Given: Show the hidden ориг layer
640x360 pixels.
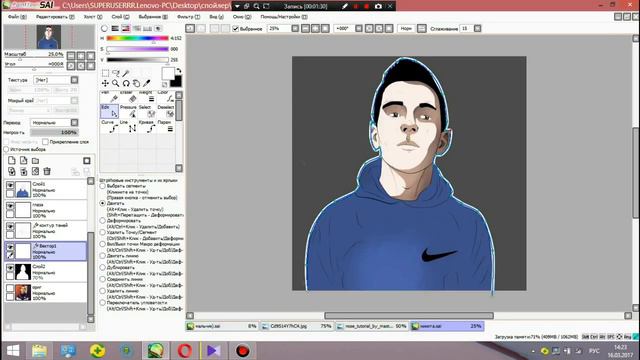Looking at the screenshot, I should [x=10, y=288].
